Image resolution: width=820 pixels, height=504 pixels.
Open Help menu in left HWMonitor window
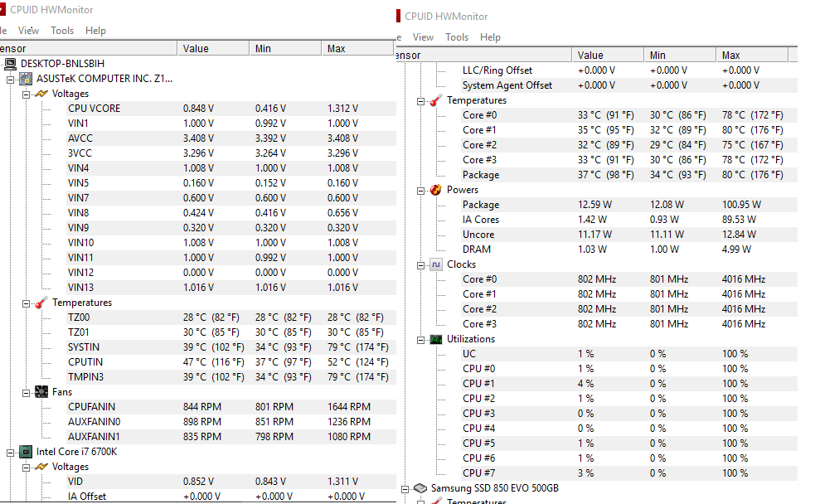(x=95, y=31)
